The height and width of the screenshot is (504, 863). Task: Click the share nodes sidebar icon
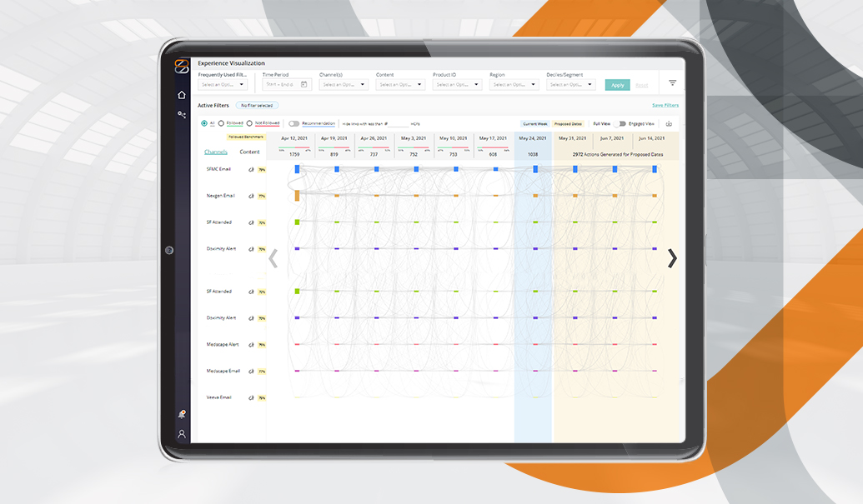coord(182,114)
